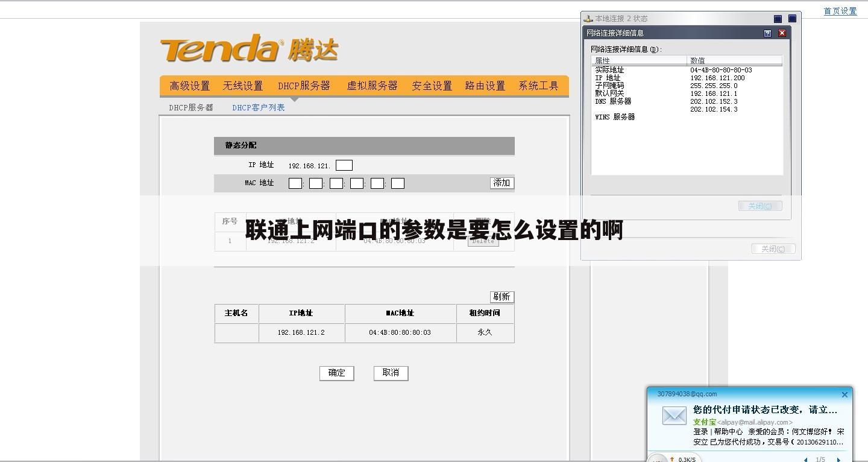The width and height of the screenshot is (868, 462).
Task: Click the 主机名 column header
Action: click(x=236, y=313)
